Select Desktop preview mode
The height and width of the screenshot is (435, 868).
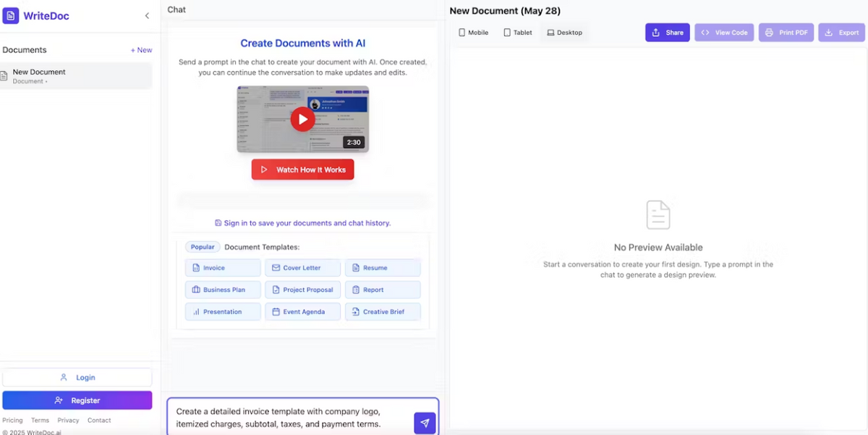(x=564, y=32)
